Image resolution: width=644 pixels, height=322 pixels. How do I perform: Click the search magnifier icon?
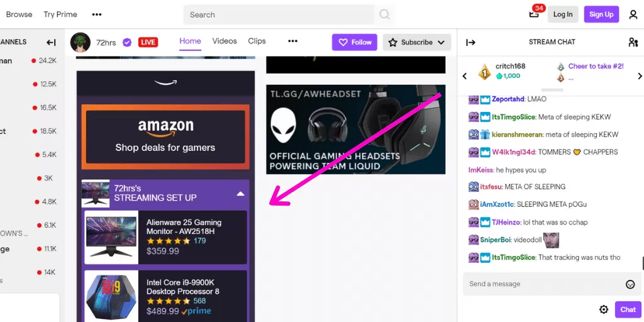(384, 14)
